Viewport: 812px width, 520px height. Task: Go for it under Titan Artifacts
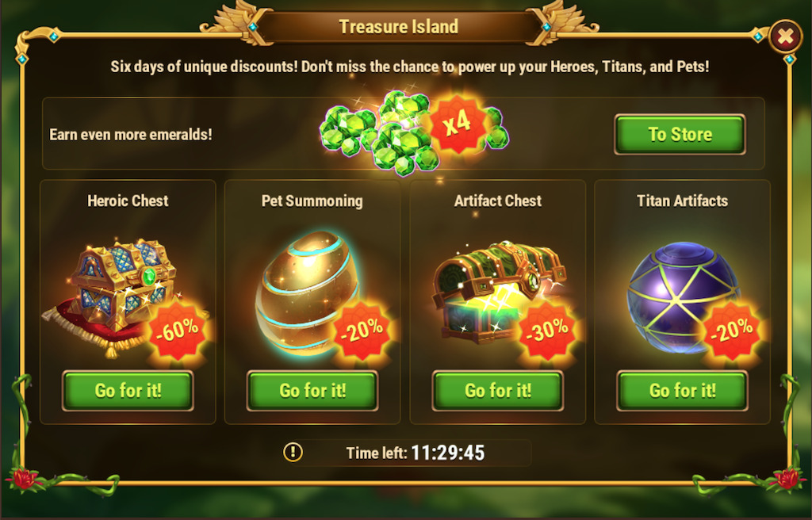(x=683, y=391)
